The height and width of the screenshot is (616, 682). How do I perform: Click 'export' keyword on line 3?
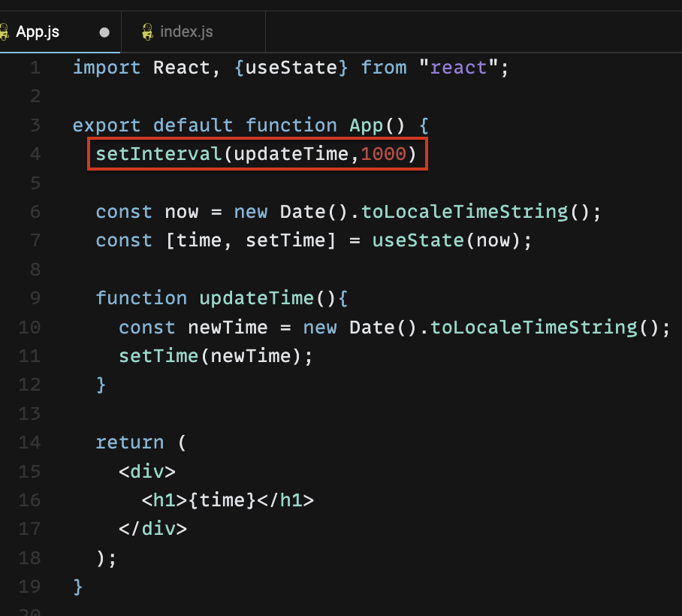pos(107,125)
